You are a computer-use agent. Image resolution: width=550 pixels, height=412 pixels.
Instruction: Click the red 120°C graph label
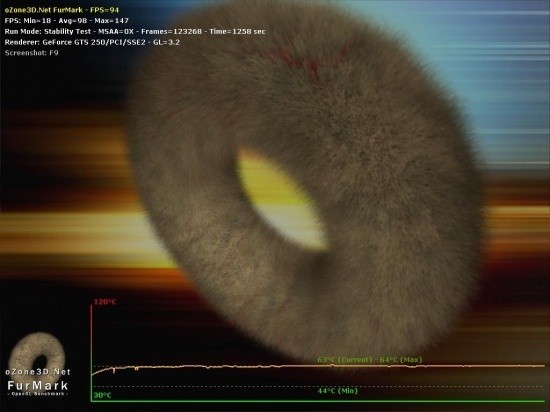pyautogui.click(x=105, y=302)
